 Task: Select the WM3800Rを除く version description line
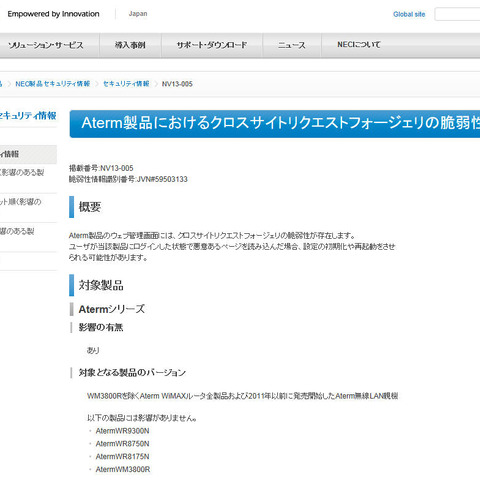coord(243,396)
